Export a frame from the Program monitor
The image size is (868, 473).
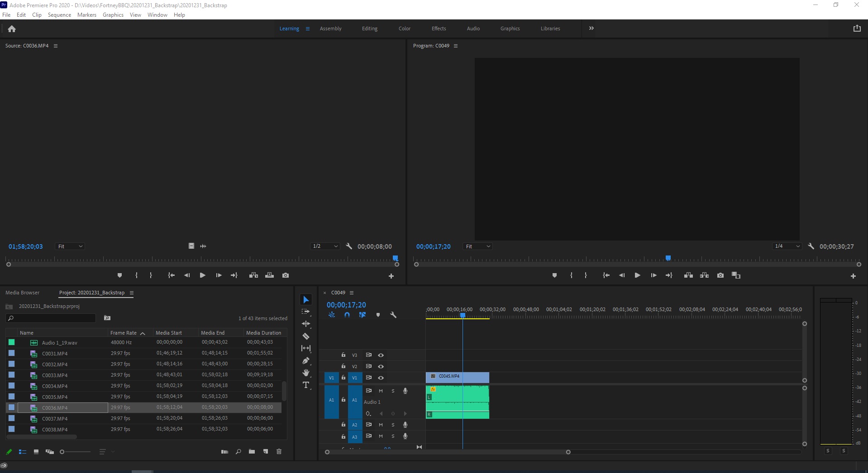(720, 275)
